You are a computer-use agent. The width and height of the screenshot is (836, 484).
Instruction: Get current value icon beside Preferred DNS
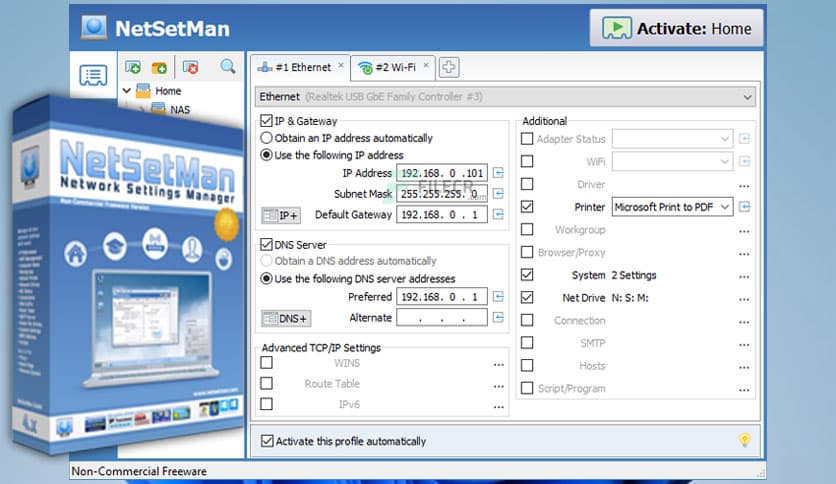498,297
